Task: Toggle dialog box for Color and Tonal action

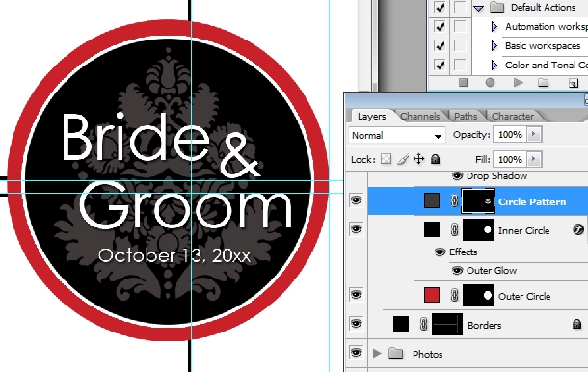Action: click(460, 65)
